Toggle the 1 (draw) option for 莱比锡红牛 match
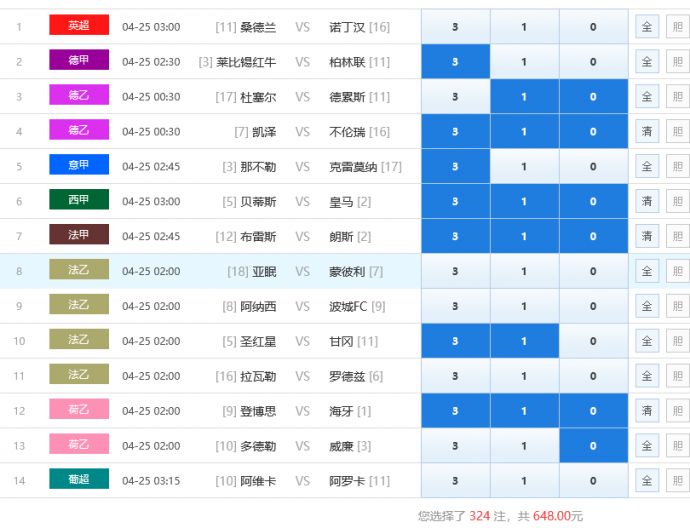Screen dimensions: 690x528 pyautogui.click(x=524, y=62)
